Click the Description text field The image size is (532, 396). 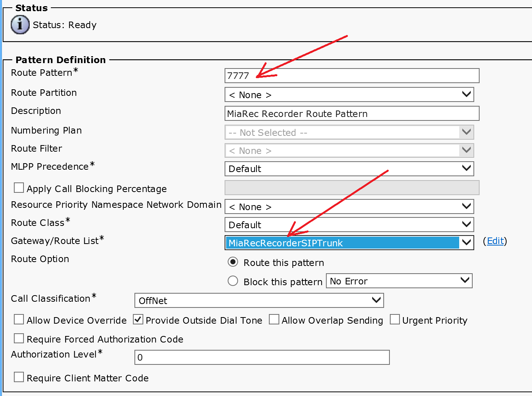[x=352, y=114]
